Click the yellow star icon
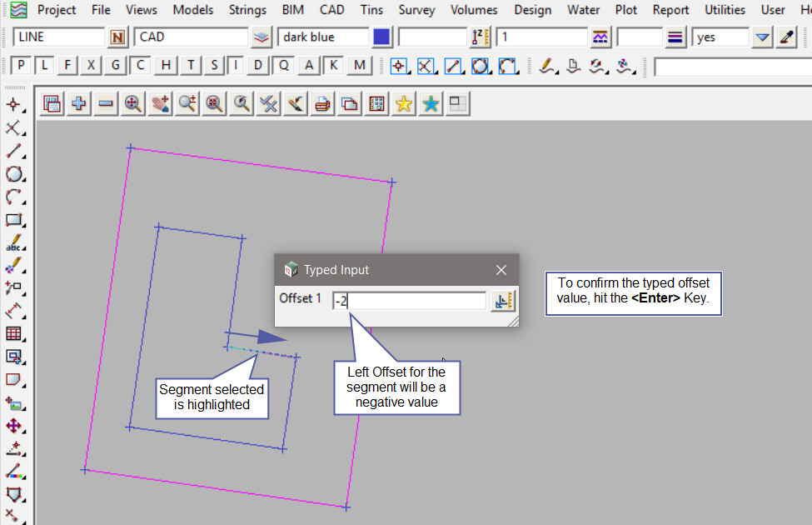Image resolution: width=812 pixels, height=525 pixels. click(404, 103)
